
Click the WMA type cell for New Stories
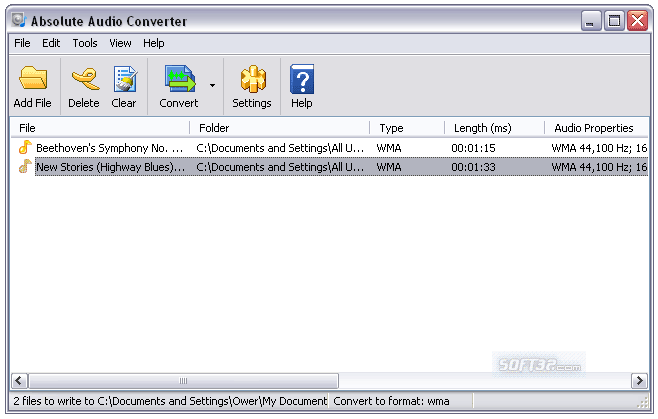point(389,167)
